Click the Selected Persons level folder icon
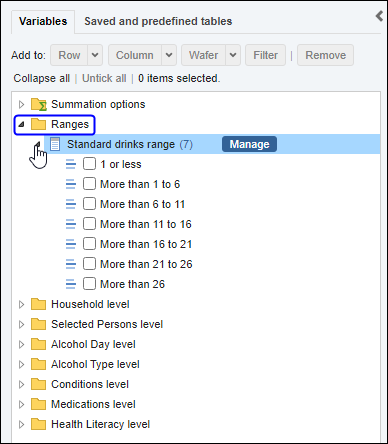The width and height of the screenshot is (388, 444). [x=38, y=324]
